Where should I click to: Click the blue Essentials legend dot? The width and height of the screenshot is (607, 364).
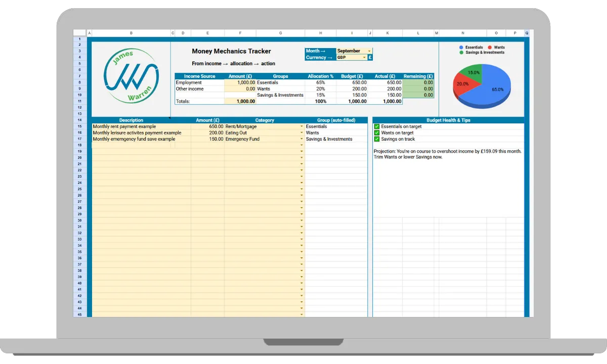pos(461,47)
